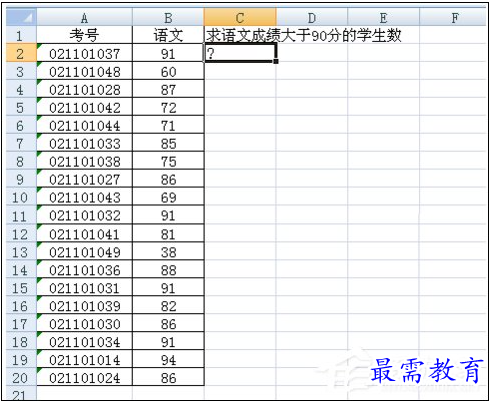492x402 pixels.
Task: Click score 75 in row 8
Action: click(x=168, y=161)
